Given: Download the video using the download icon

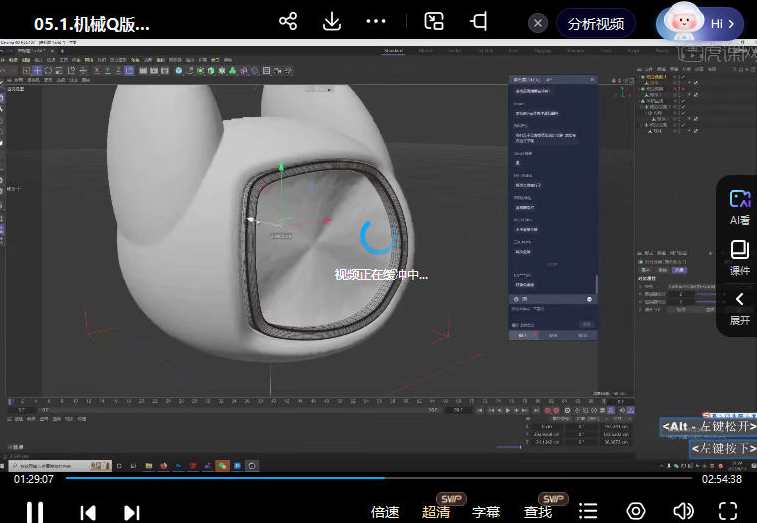Looking at the screenshot, I should point(332,22).
